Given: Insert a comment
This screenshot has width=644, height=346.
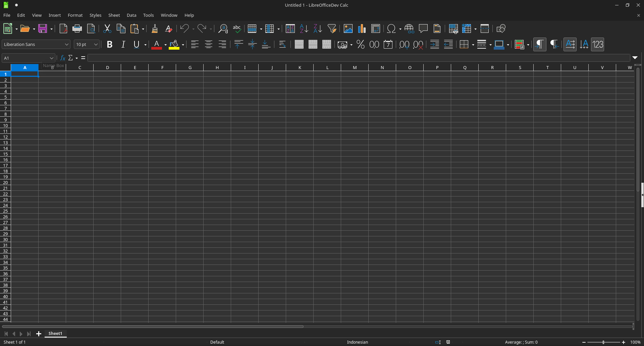Looking at the screenshot, I should click(423, 28).
